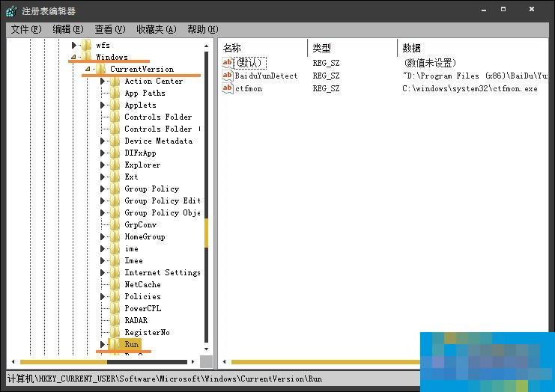Click the NetCache folder icon
The height and width of the screenshot is (392, 555).
click(115, 284)
